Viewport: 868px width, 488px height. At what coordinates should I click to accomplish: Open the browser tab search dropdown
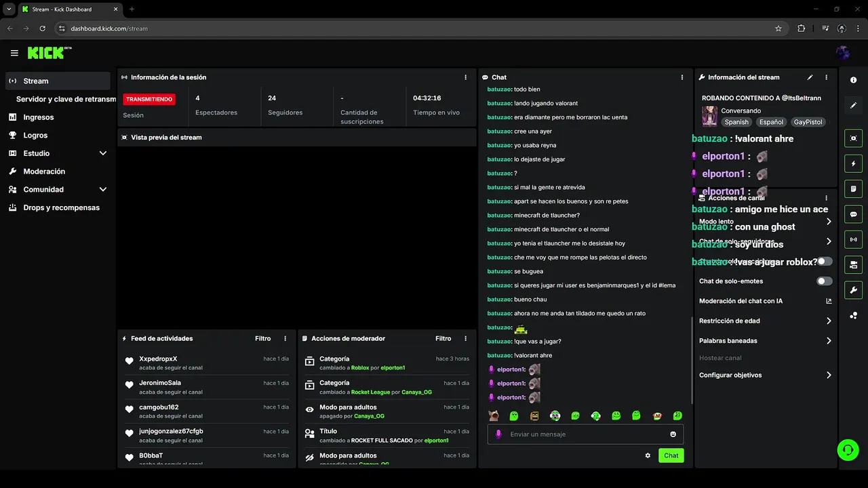[9, 9]
